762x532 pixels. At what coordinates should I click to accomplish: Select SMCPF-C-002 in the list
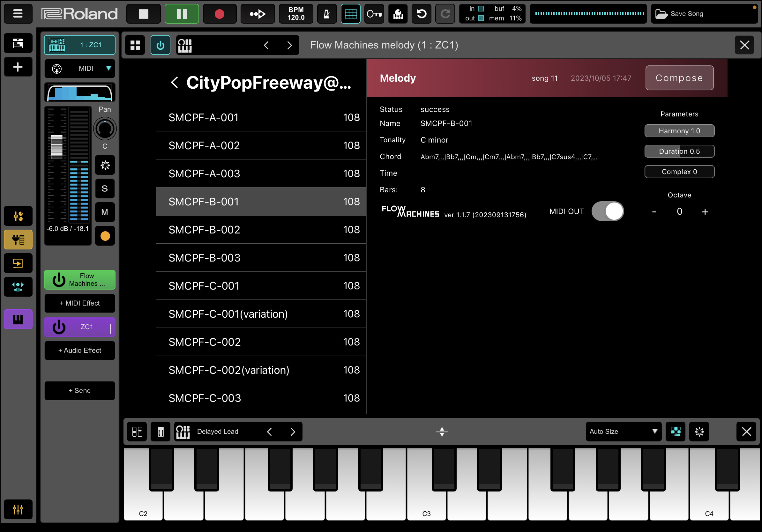point(261,342)
